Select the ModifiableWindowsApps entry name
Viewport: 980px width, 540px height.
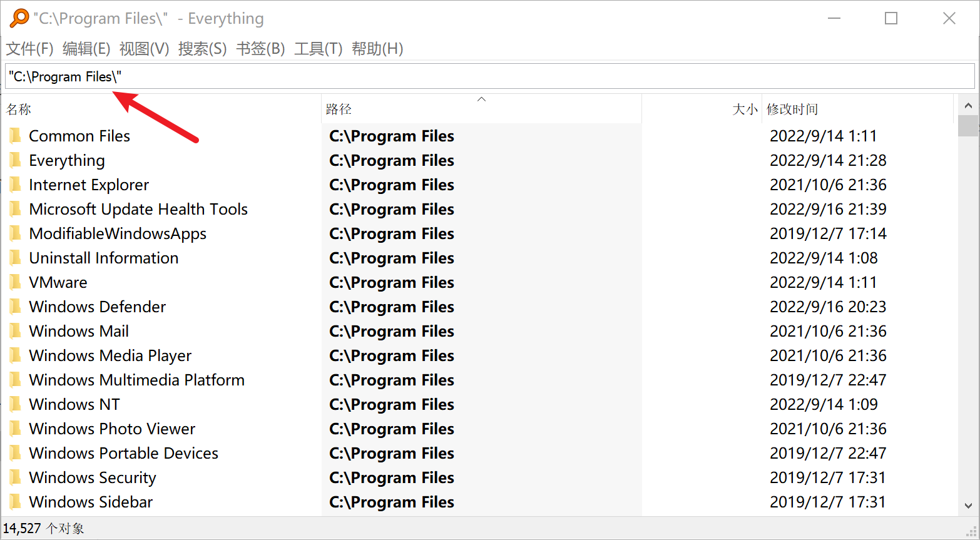coord(118,233)
